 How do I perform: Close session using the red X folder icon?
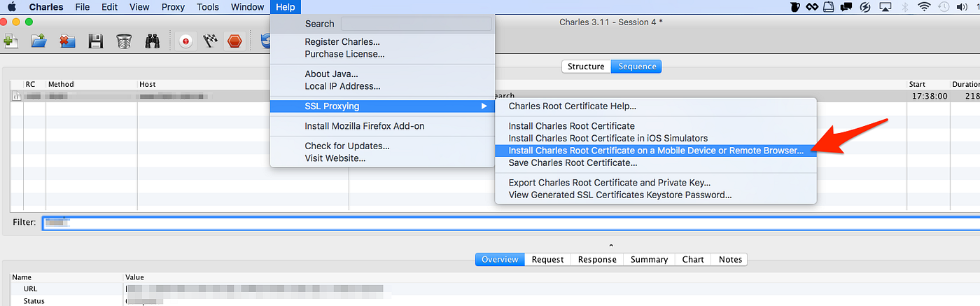coord(68,41)
